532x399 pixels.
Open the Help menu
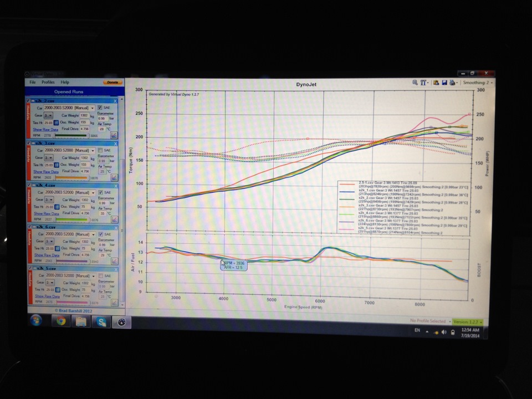65,82
